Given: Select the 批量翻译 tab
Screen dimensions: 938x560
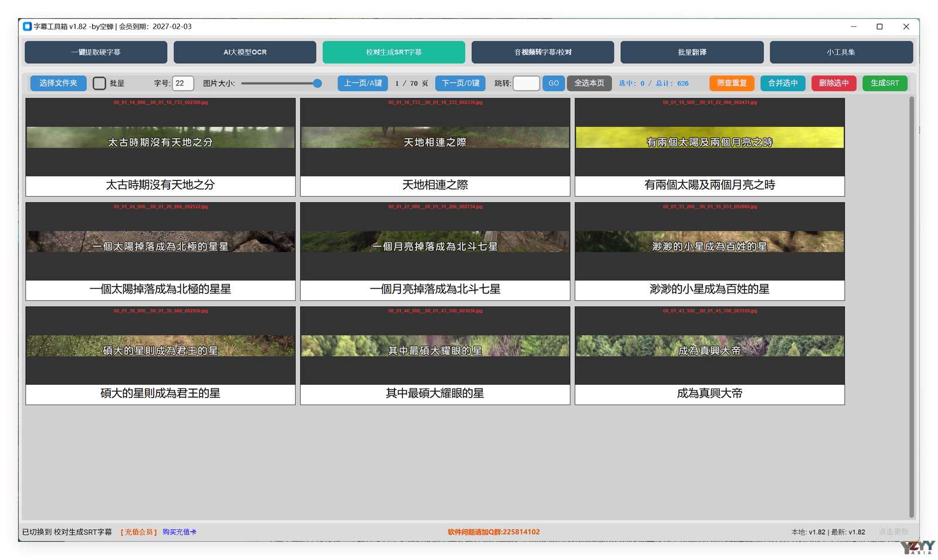Looking at the screenshot, I should (692, 52).
